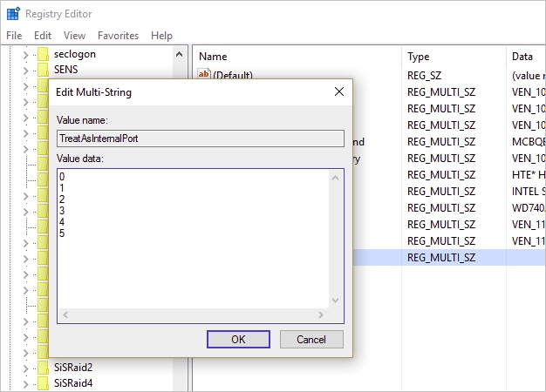The image size is (546, 392).
Task: Select the seclogon key
Action: tap(75, 54)
